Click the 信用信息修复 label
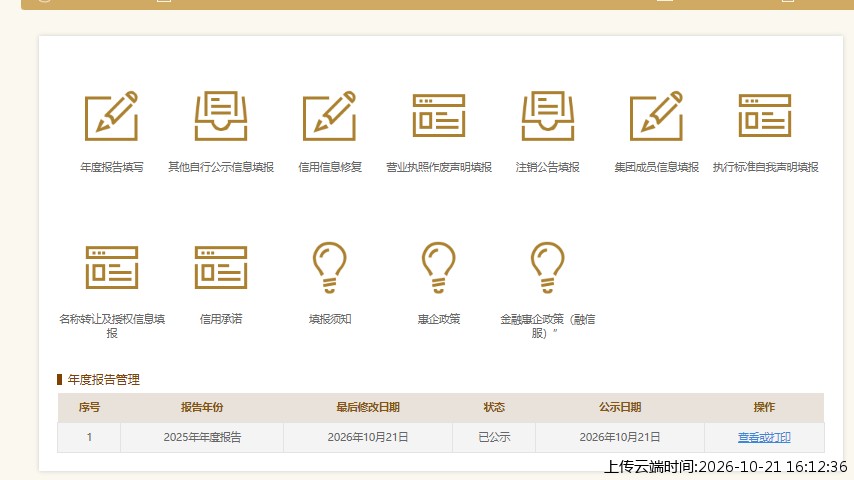854x480 pixels. click(x=330, y=167)
